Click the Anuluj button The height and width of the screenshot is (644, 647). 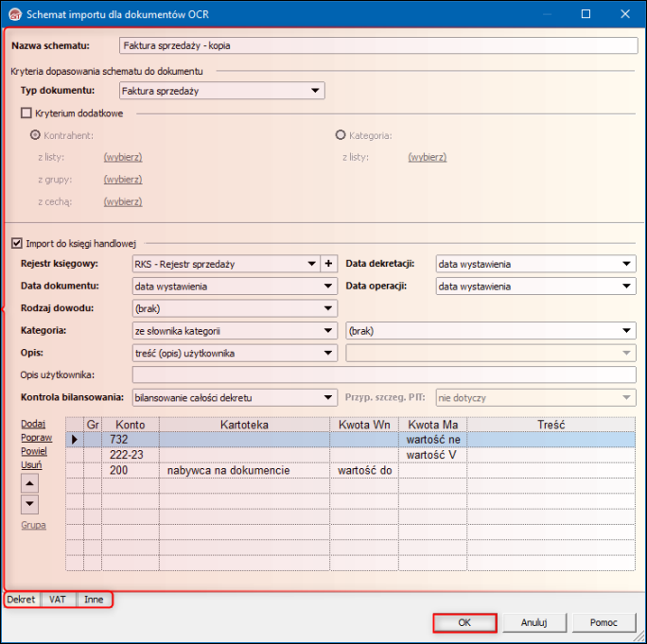pyautogui.click(x=533, y=622)
